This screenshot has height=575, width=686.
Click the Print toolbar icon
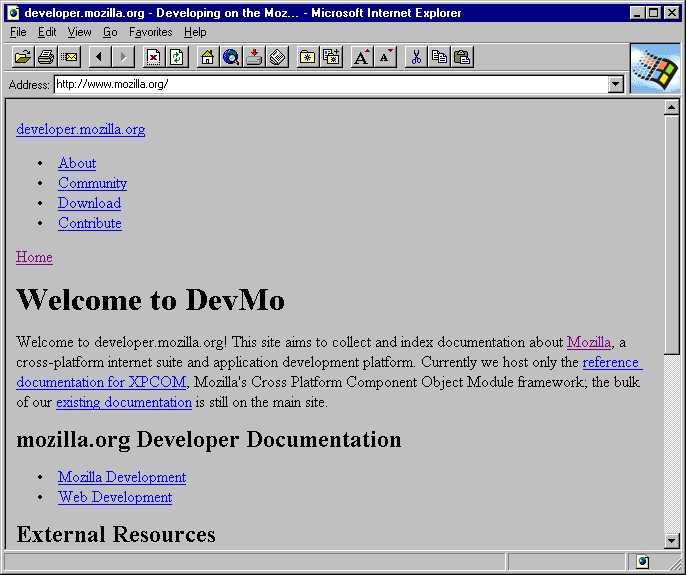coord(46,57)
